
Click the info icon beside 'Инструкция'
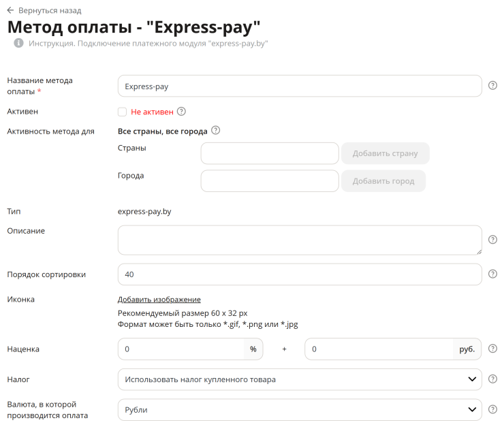pyautogui.click(x=18, y=43)
